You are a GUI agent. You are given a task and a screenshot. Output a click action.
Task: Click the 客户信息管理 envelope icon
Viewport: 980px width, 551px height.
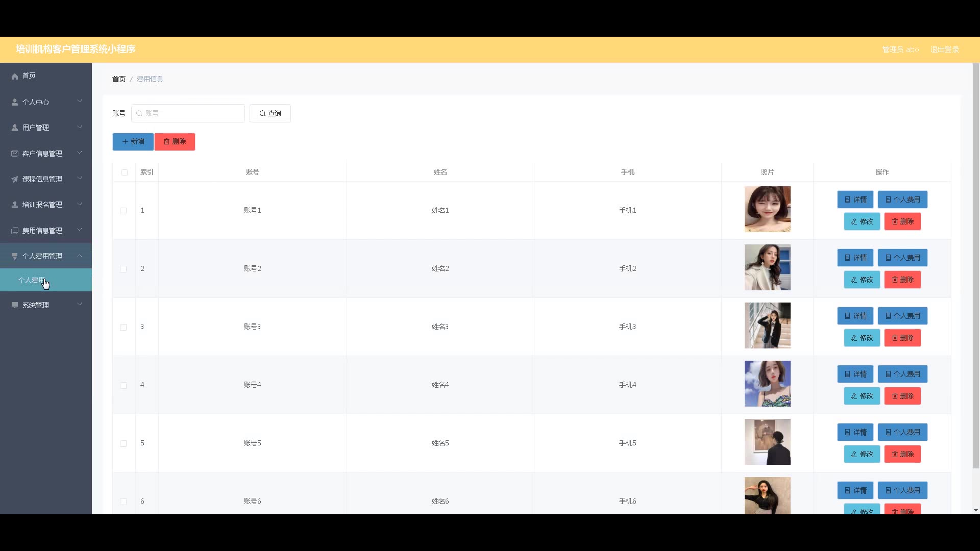point(15,153)
